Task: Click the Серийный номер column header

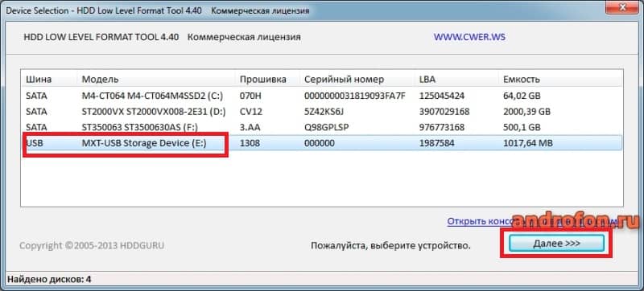Action: click(x=357, y=79)
